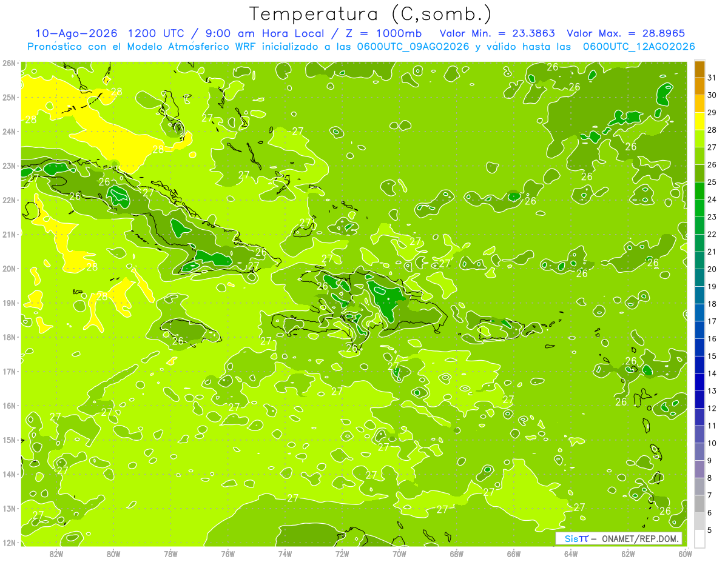Click the longitude axis label 74W

coord(285,554)
